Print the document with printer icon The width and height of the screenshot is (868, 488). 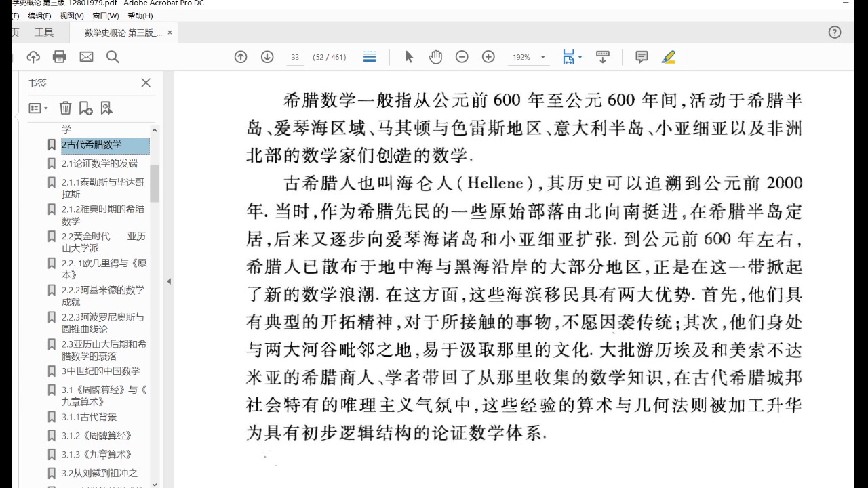click(x=60, y=57)
